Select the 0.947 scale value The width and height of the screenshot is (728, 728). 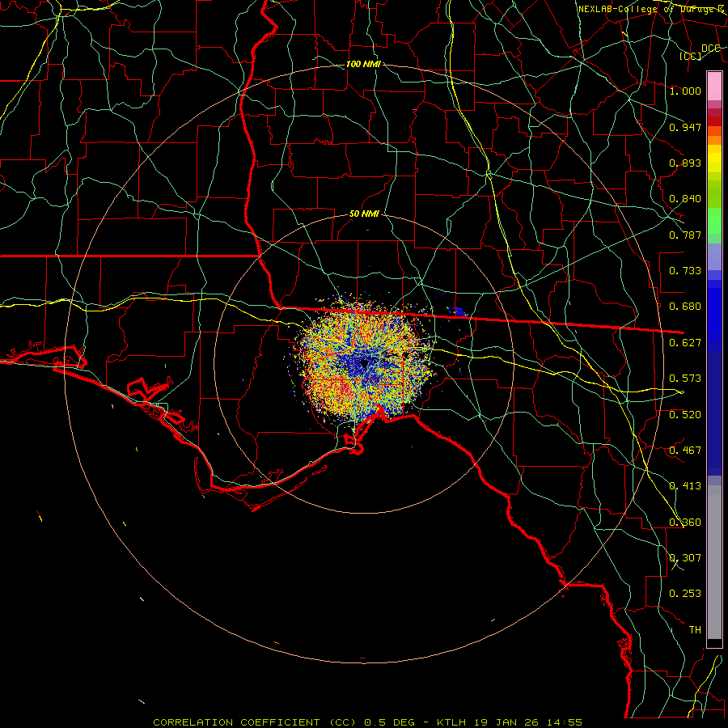(685, 127)
